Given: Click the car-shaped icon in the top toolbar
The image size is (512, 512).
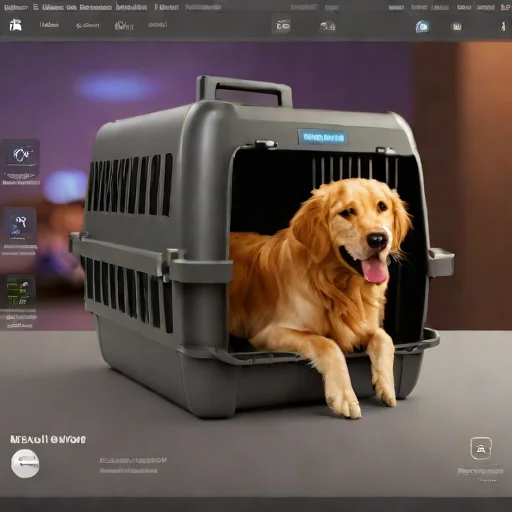Looking at the screenshot, I should [x=327, y=26].
